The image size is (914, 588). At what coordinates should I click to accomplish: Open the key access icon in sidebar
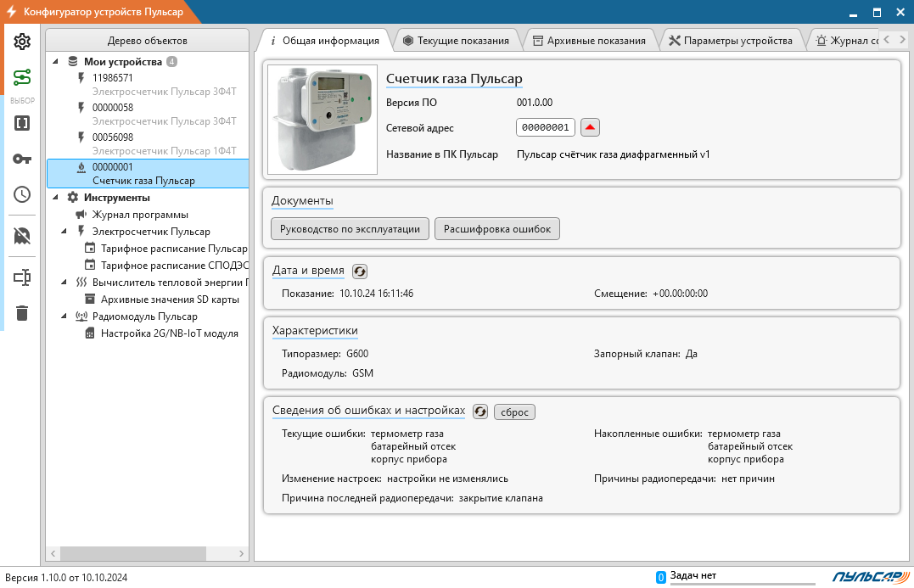pyautogui.click(x=22, y=159)
